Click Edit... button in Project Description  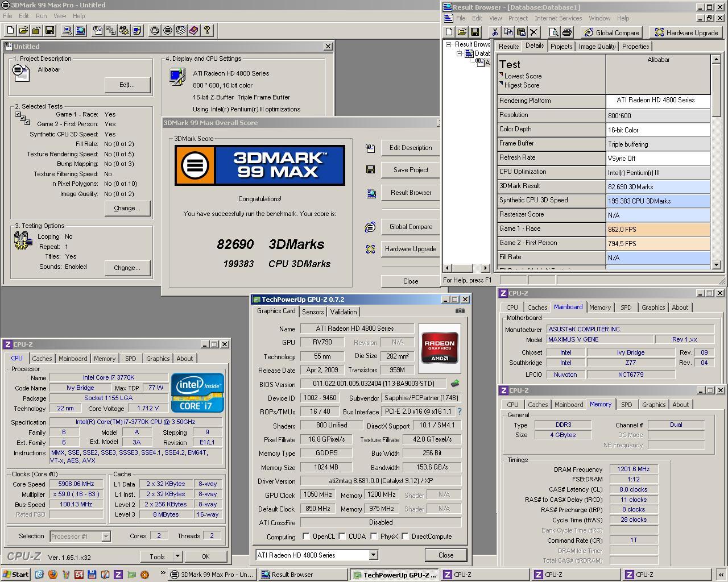[x=127, y=85]
